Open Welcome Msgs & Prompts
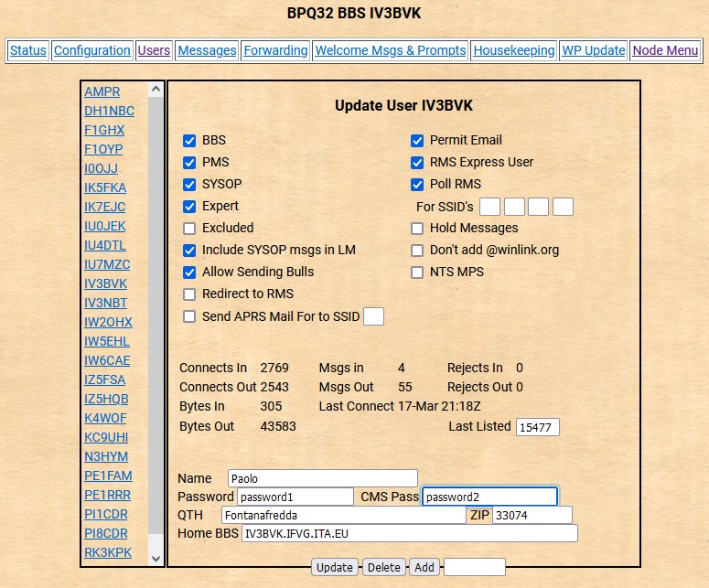This screenshot has height=588, width=709. click(x=391, y=50)
